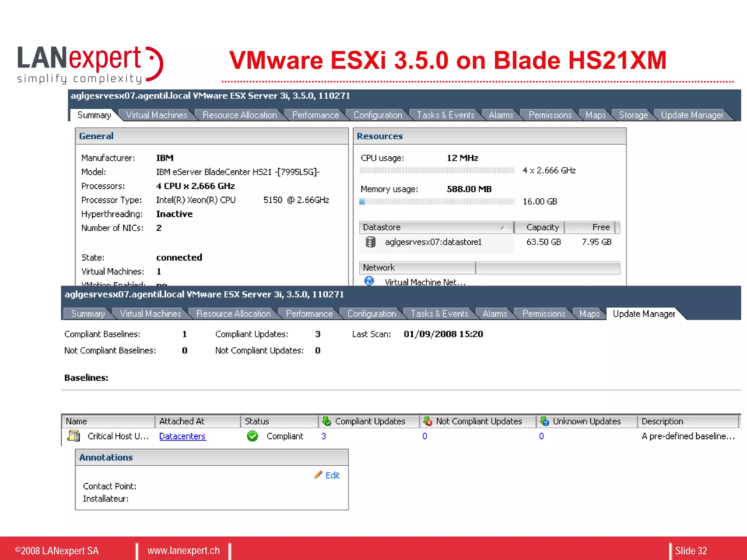Select the lower Performance tab
The width and height of the screenshot is (747, 560).
309,314
